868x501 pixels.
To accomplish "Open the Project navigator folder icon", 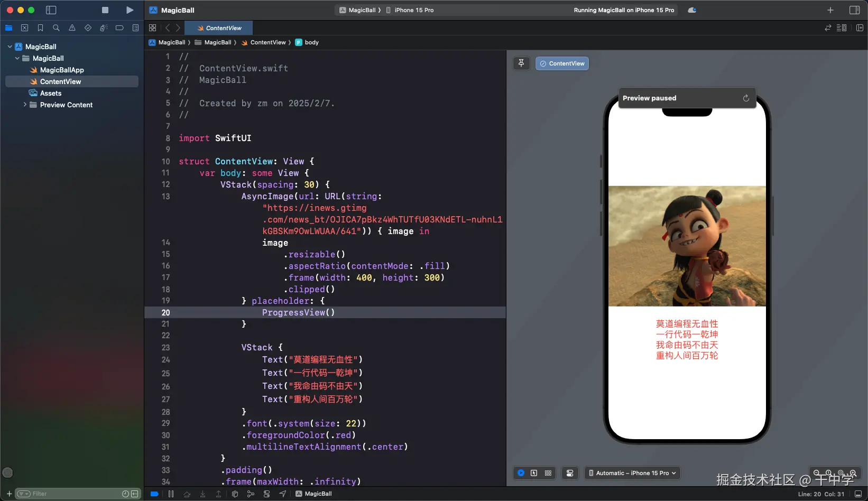I will click(x=8, y=28).
